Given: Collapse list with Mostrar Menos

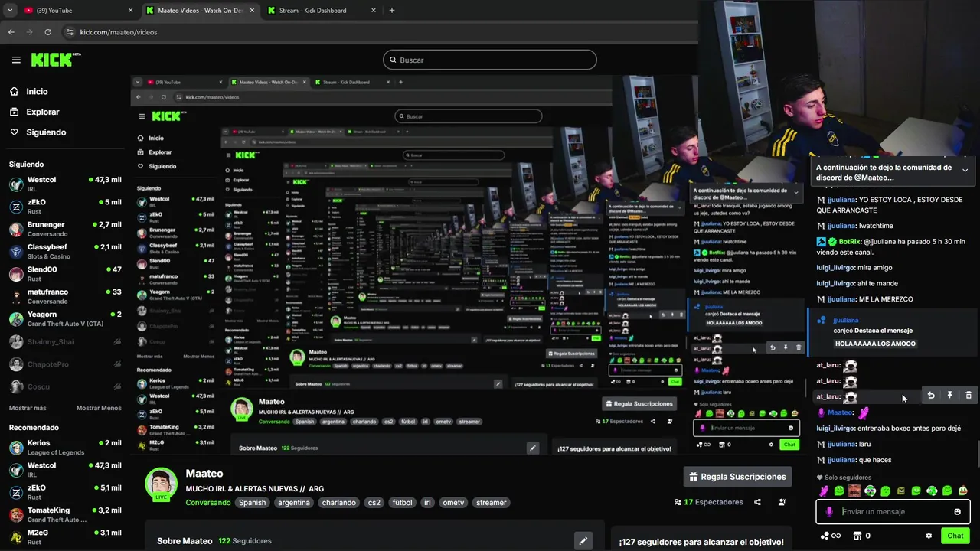Looking at the screenshot, I should 99,408.
